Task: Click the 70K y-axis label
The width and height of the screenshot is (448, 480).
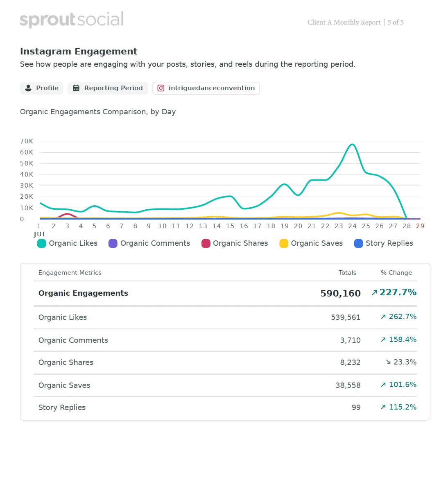Action: (x=27, y=141)
